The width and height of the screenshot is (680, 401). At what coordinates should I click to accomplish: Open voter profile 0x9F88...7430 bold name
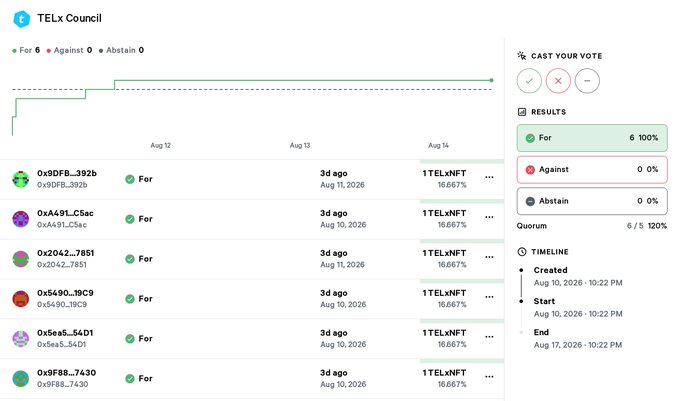click(66, 373)
